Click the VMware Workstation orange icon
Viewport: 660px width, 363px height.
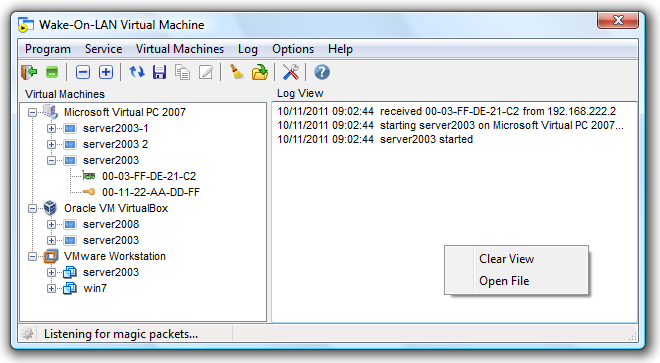(51, 256)
